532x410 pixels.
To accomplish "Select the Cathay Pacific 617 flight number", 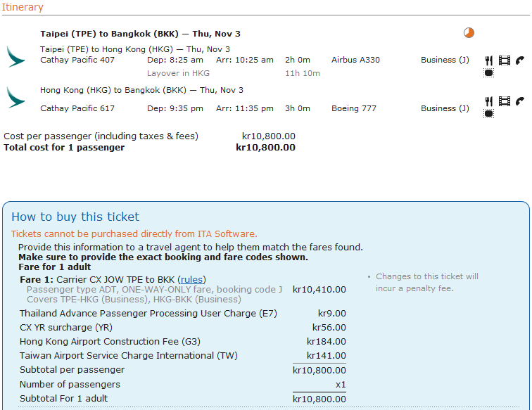I will pyautogui.click(x=77, y=108).
